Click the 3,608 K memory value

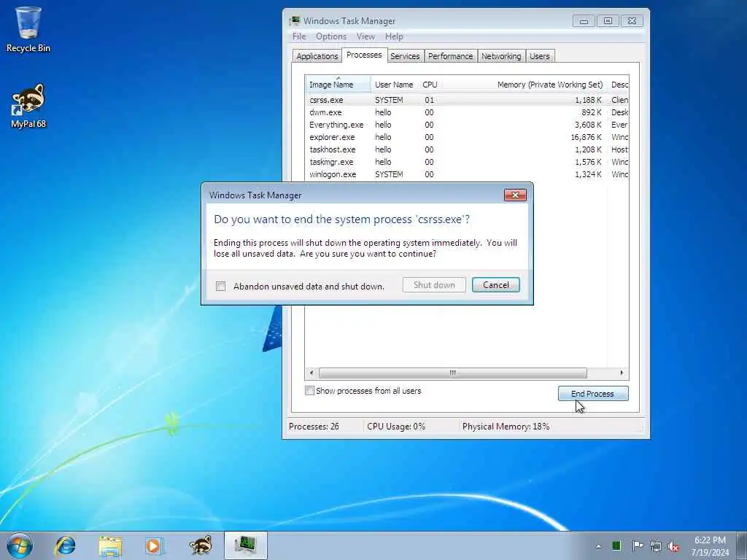coord(588,125)
